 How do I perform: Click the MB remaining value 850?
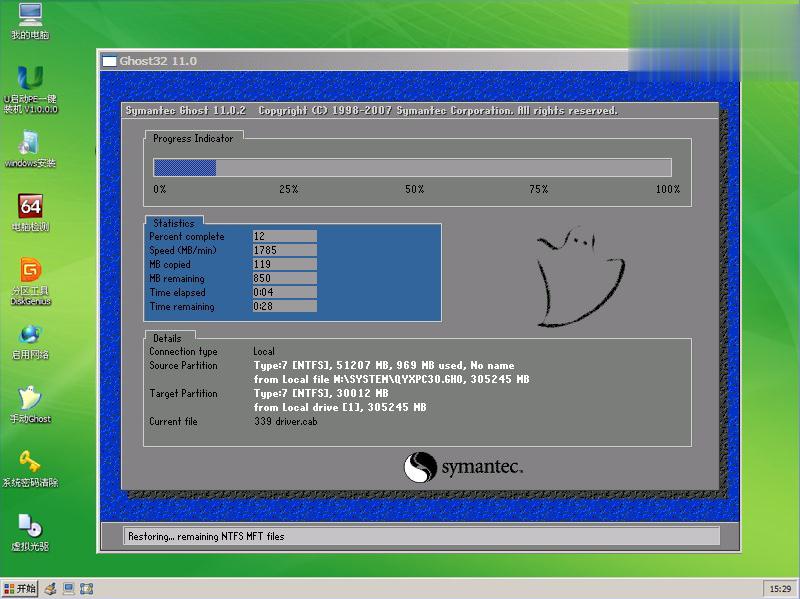point(285,278)
